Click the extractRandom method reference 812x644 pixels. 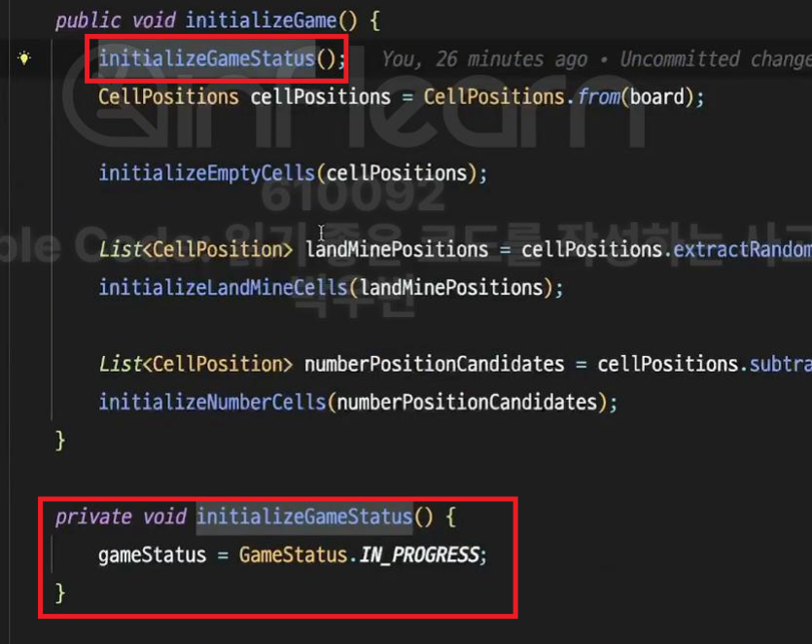743,250
